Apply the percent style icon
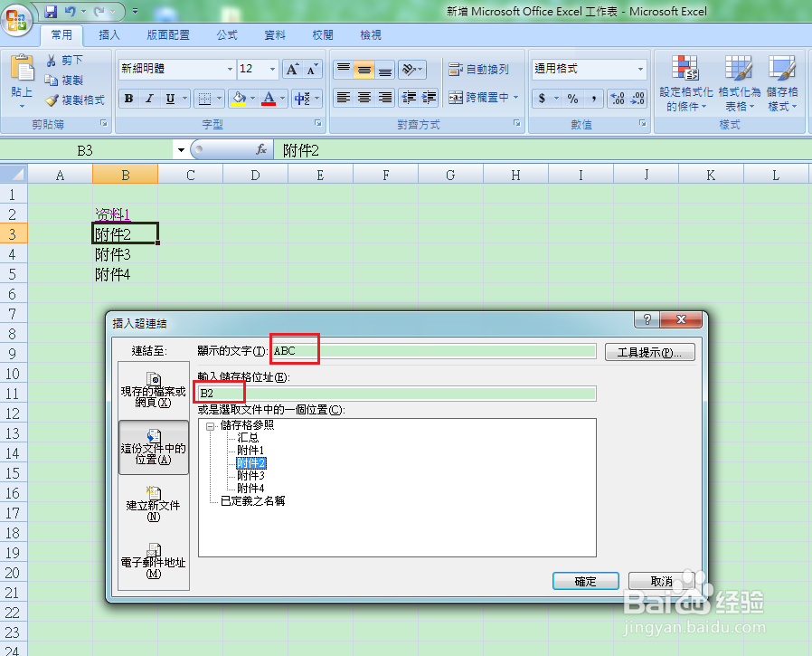 click(573, 98)
